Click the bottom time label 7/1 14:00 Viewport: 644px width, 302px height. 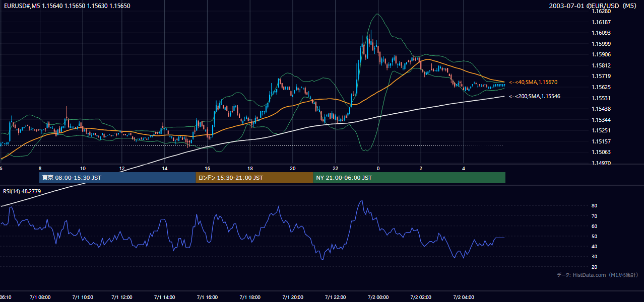164,297
